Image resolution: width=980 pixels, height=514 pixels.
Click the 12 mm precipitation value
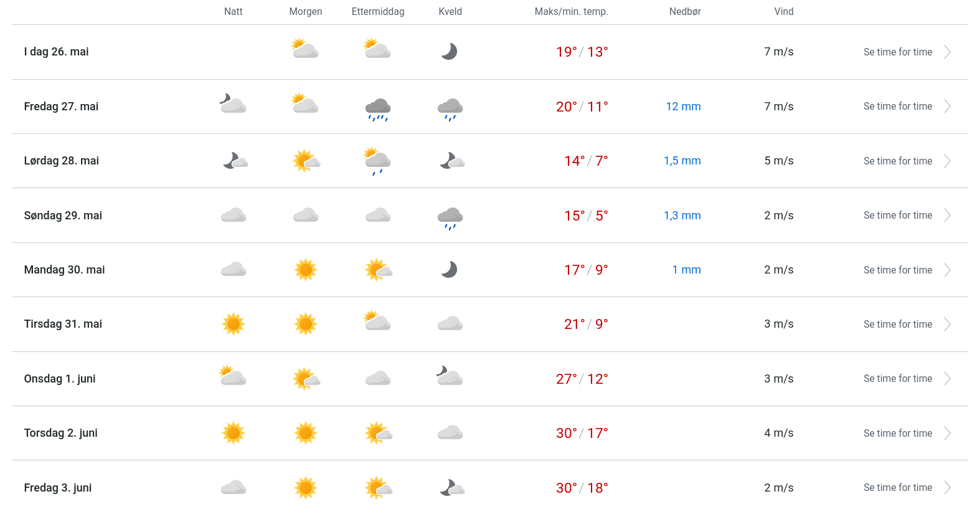[683, 107]
